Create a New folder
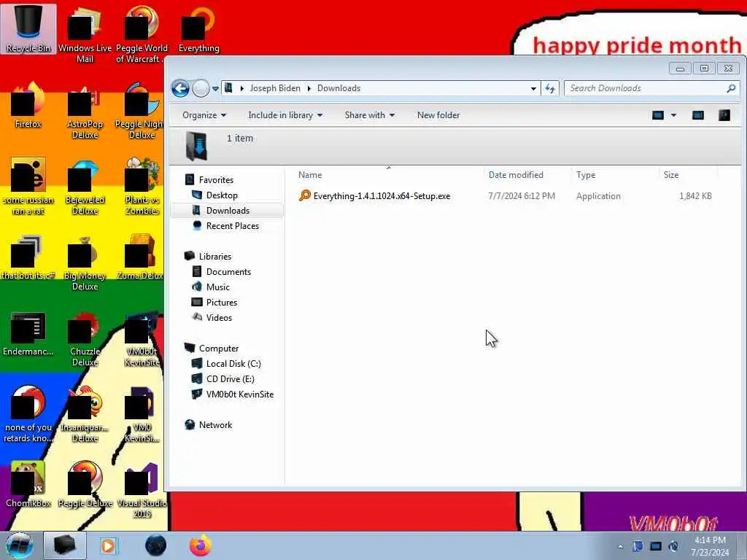The height and width of the screenshot is (560, 747). [x=438, y=115]
